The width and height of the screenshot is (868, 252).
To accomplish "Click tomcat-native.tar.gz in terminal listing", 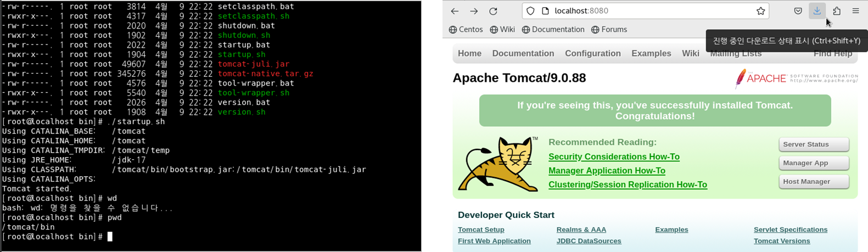I will coord(266,74).
